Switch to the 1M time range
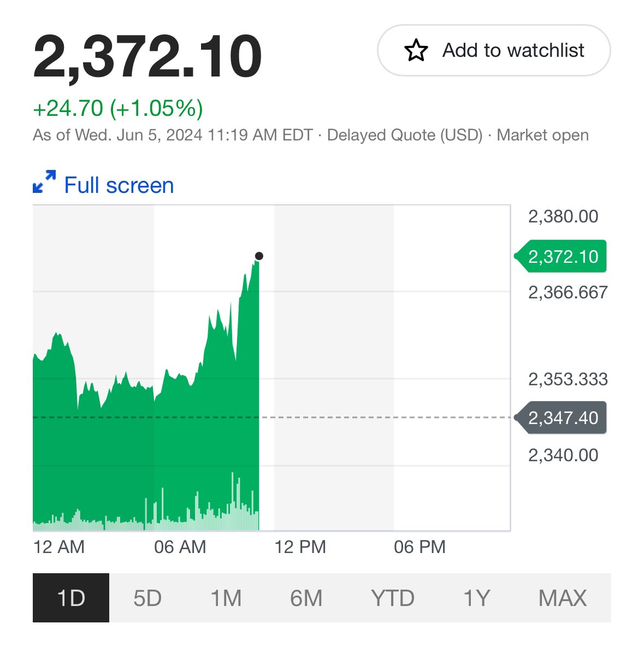This screenshot has width=644, height=647. click(226, 597)
